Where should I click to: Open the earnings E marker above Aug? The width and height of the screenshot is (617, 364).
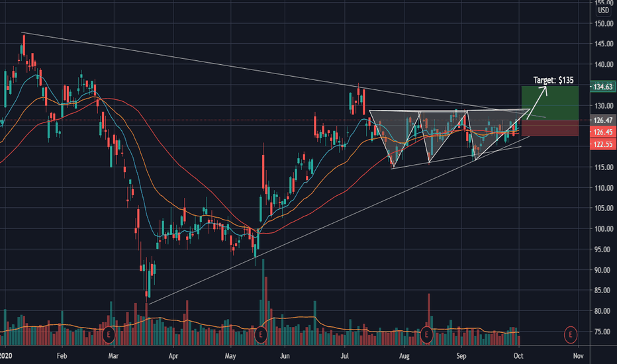coord(426,335)
